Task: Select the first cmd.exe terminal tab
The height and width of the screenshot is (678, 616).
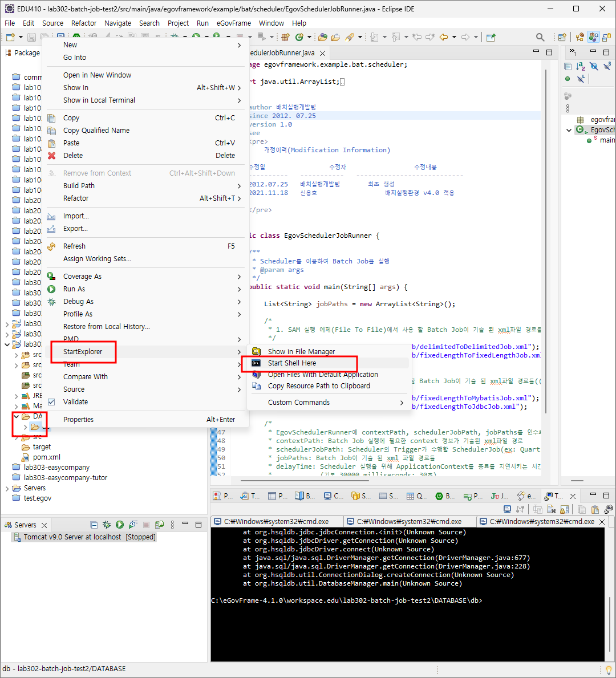Action: click(276, 521)
